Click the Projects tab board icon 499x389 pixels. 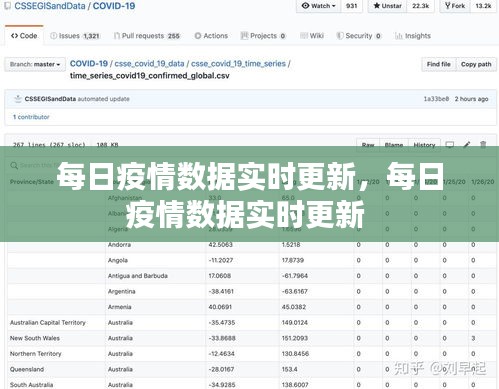[x=244, y=36]
